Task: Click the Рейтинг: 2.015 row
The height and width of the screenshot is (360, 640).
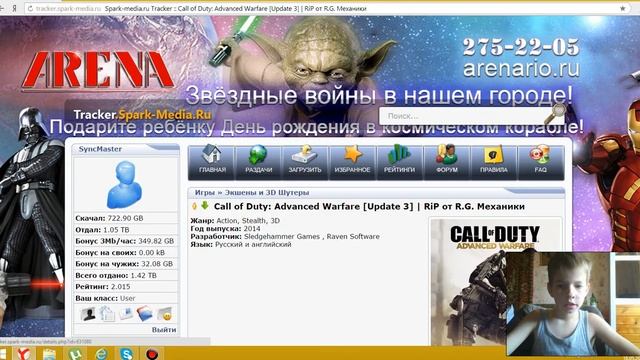Action: [126, 287]
